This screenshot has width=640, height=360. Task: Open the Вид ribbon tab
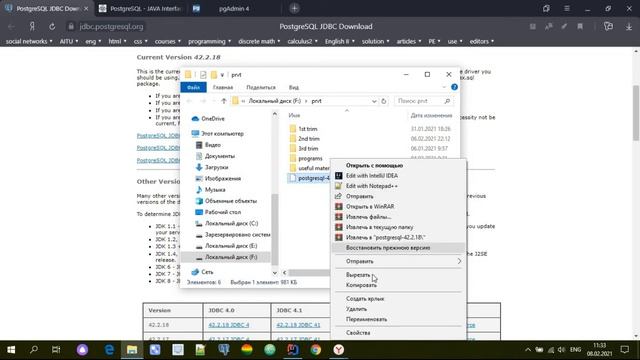[293, 87]
